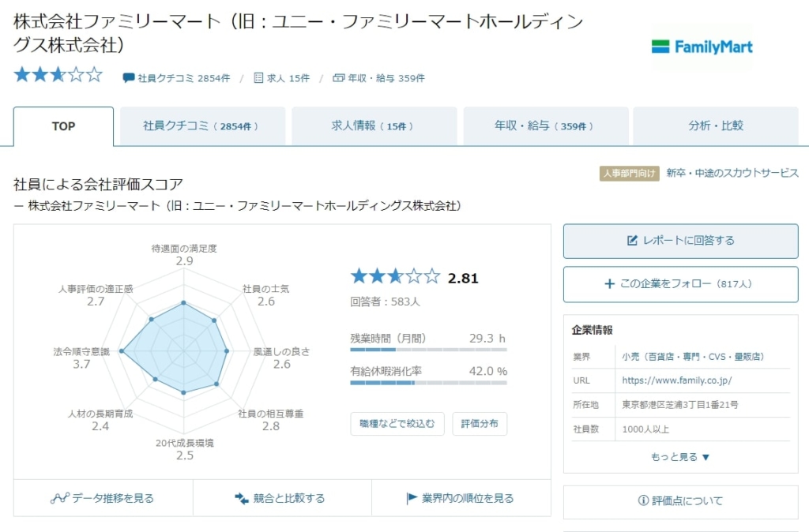
Task: Click the 待遇面の満足度 2.9 radar label
Action: (x=184, y=255)
